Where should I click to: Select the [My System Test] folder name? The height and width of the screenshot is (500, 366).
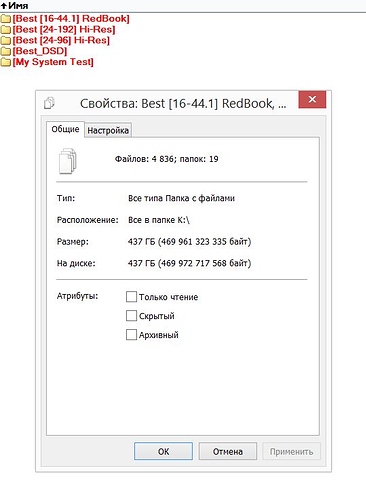tap(53, 62)
